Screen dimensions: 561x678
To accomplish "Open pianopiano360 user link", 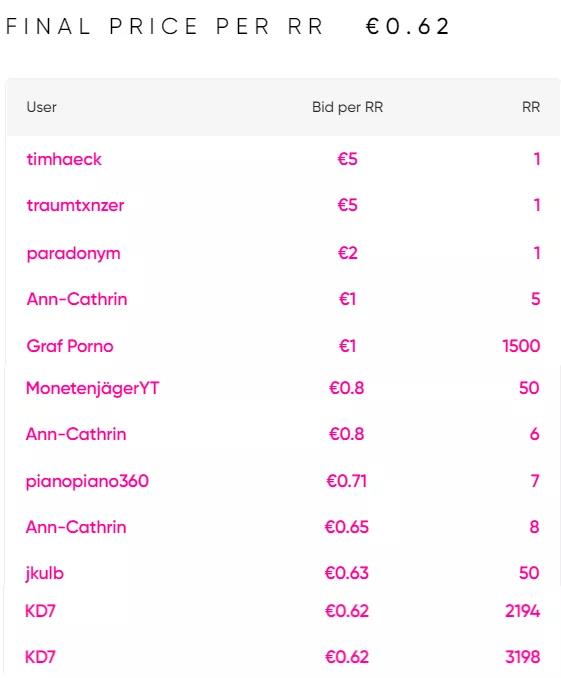I will coord(87,481).
